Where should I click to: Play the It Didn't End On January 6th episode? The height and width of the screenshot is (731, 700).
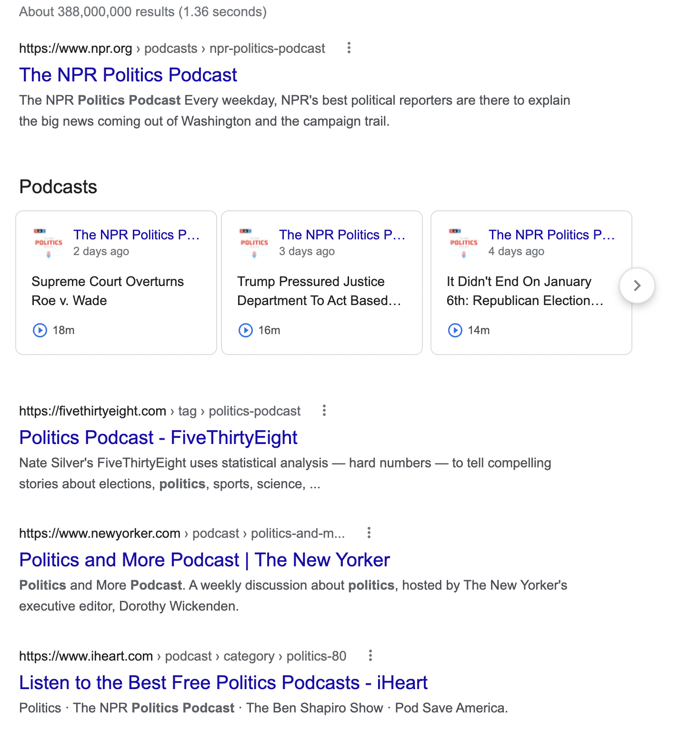(455, 330)
